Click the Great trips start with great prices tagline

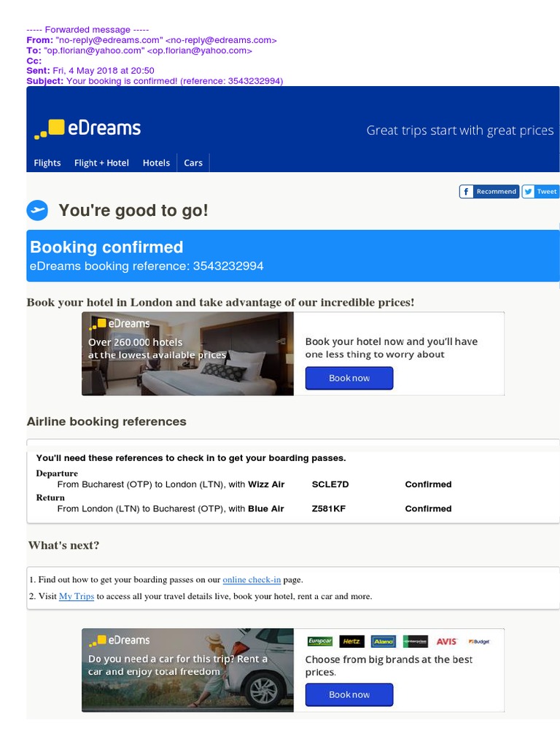pyautogui.click(x=460, y=131)
